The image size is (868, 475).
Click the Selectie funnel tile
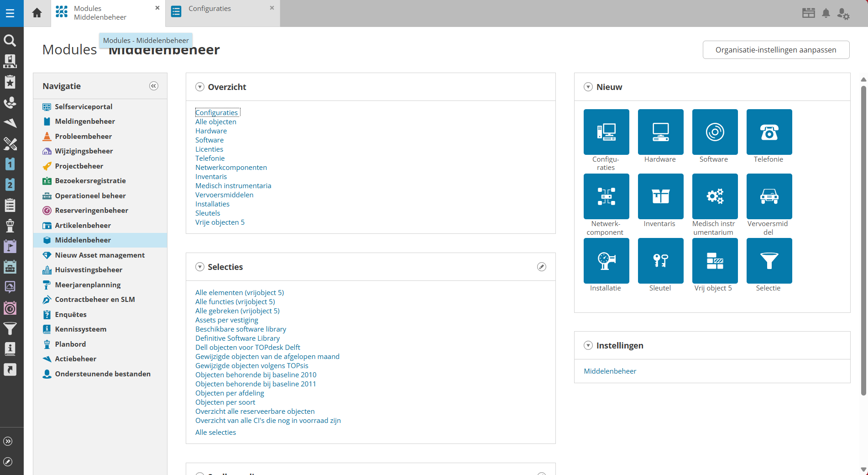pos(769,261)
